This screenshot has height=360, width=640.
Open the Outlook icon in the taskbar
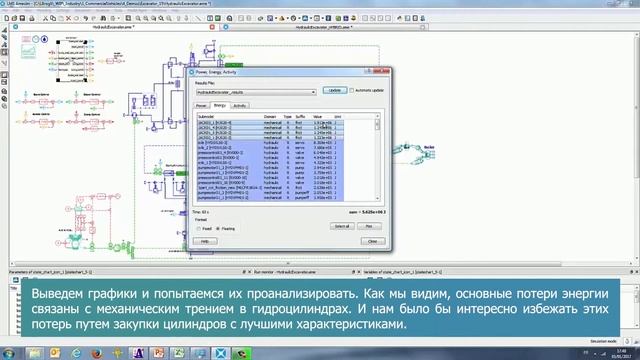pos(55,353)
